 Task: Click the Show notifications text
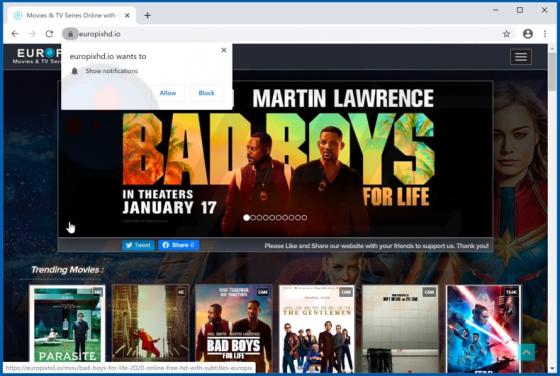[111, 71]
